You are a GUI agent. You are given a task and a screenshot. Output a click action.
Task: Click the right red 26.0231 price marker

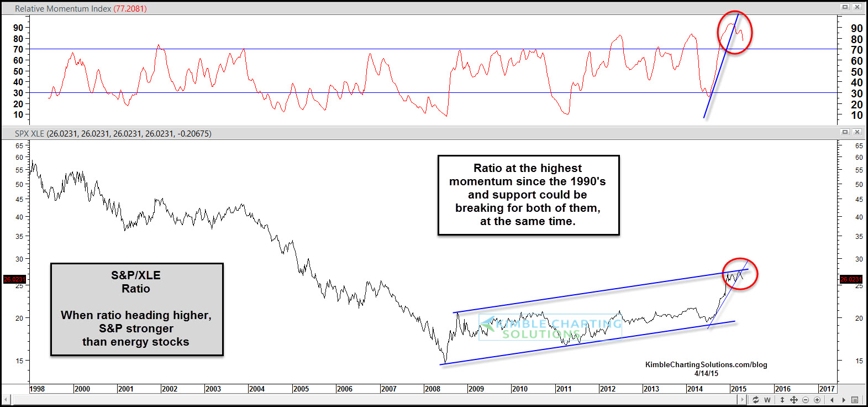click(x=851, y=279)
